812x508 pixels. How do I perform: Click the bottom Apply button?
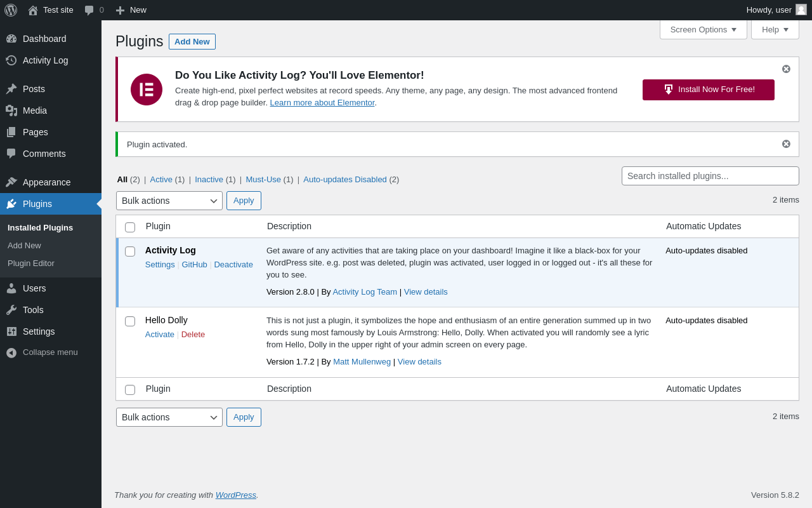(244, 417)
